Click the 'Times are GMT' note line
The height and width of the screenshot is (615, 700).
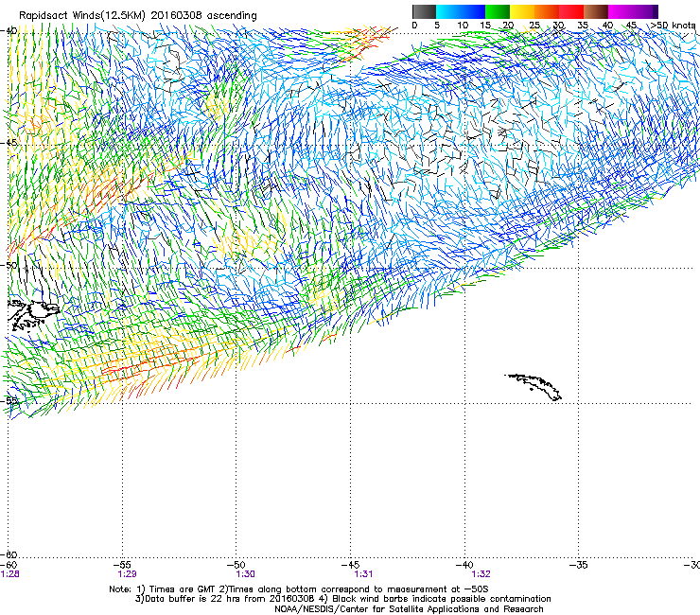pos(299,589)
